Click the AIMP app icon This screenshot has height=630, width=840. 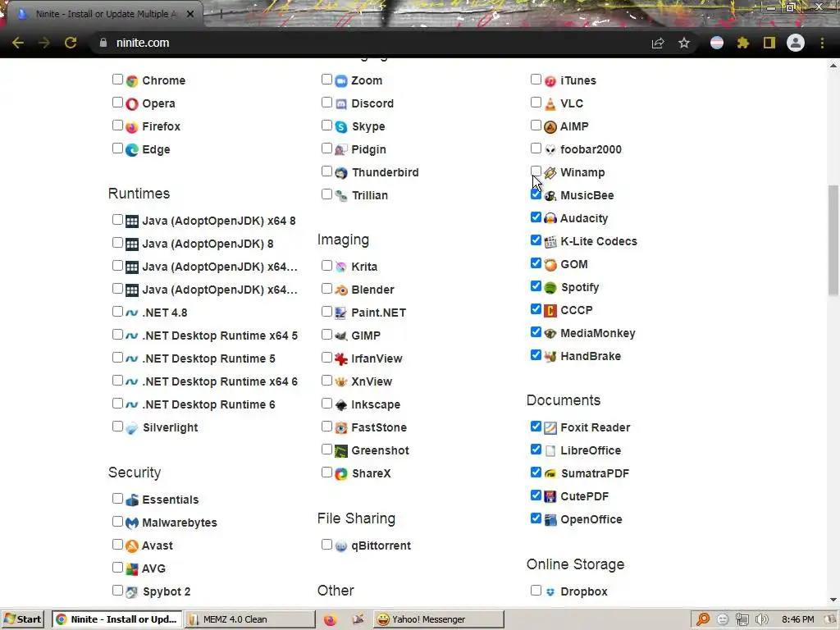(x=550, y=127)
